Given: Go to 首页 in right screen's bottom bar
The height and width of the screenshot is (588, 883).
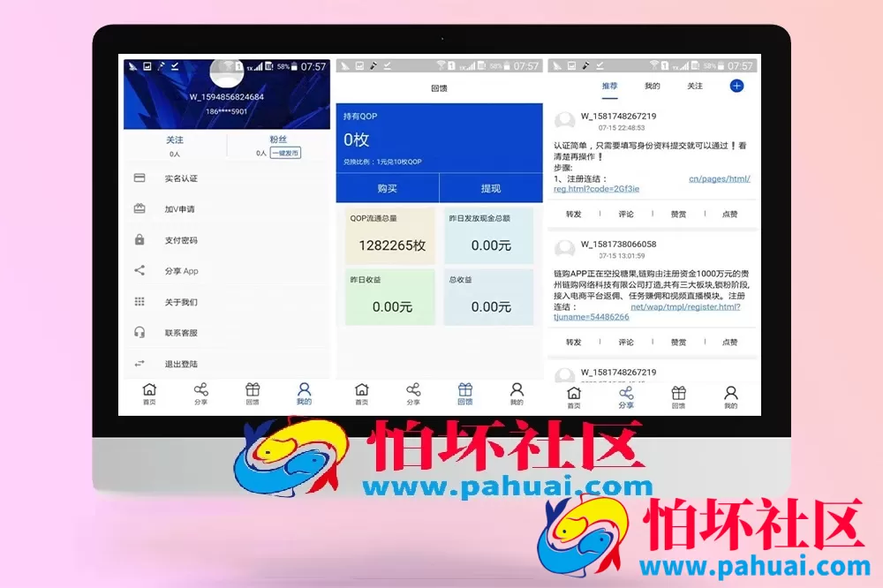Looking at the screenshot, I should point(574,397).
